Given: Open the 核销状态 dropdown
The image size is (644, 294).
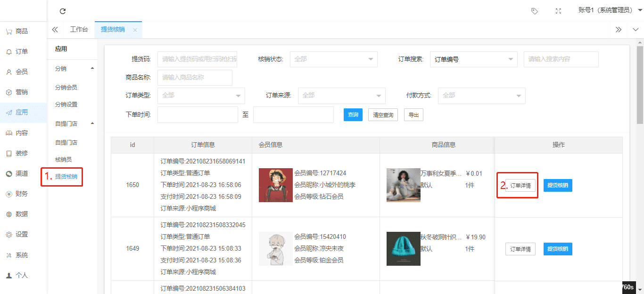Looking at the screenshot, I should point(333,59).
